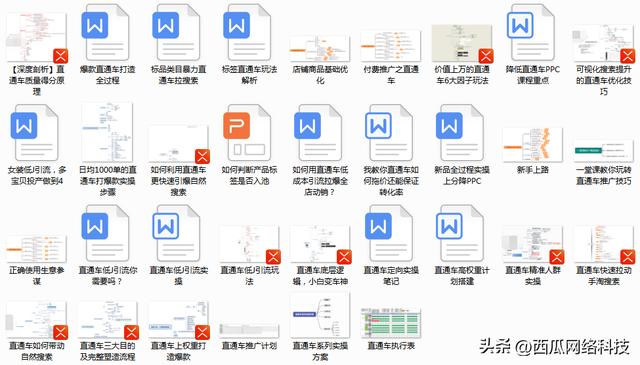Select the 如何判断产品标签是否入池 presentation file
The image size is (640, 365).
(x=249, y=133)
